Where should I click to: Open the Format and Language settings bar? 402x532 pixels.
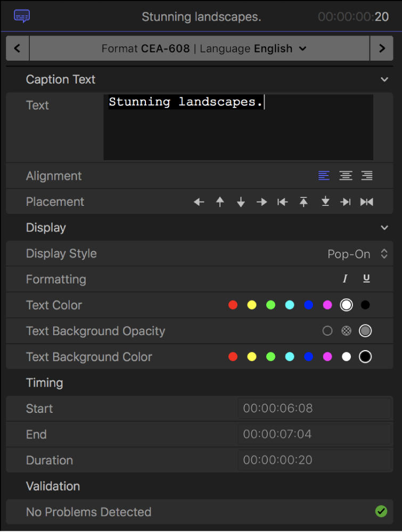(x=200, y=48)
